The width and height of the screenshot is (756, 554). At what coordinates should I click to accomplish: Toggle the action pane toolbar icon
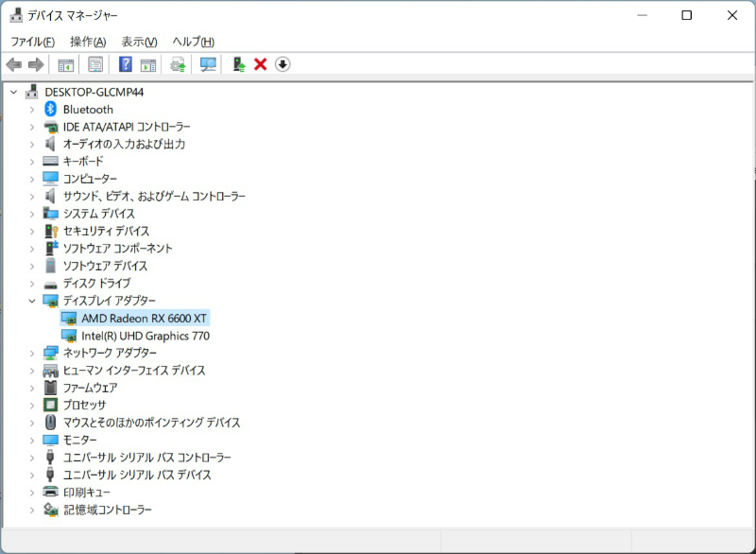point(148,64)
